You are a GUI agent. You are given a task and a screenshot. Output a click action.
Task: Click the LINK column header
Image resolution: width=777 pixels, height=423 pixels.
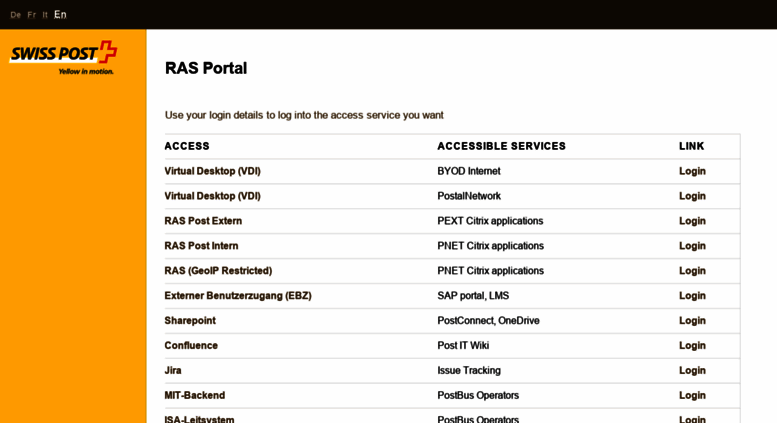pos(691,146)
